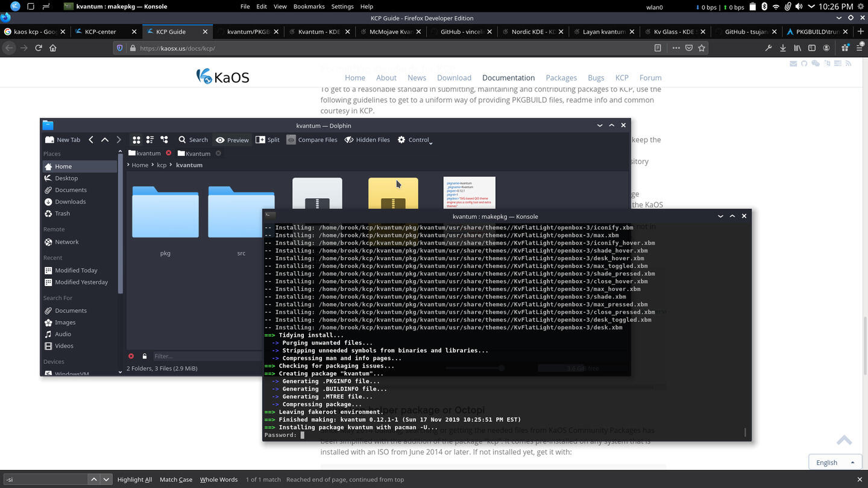Open Network under Remote
The height and width of the screenshot is (488, 868).
(80, 242)
